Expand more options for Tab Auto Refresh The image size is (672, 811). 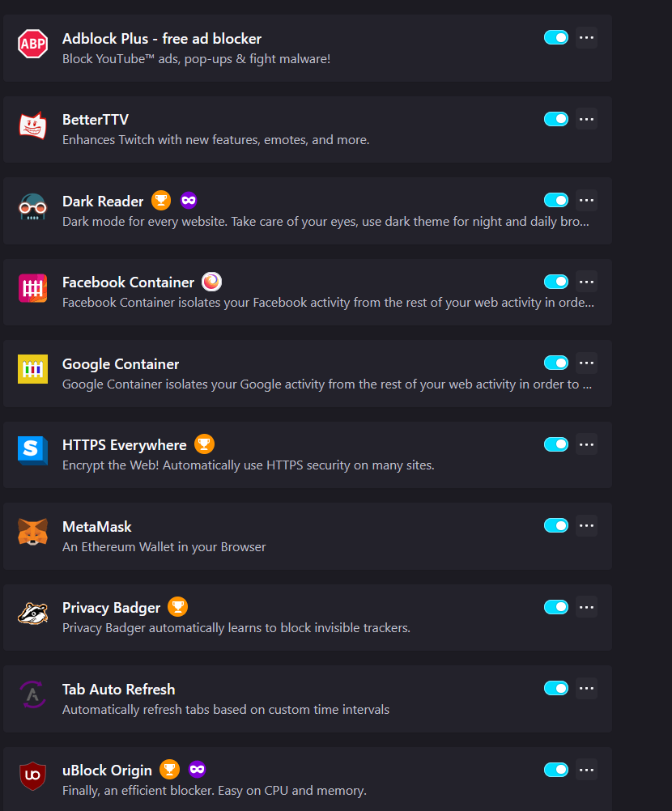pyautogui.click(x=587, y=689)
